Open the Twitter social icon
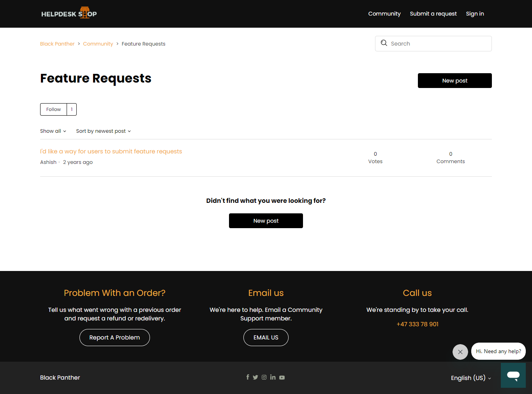 pyautogui.click(x=255, y=377)
